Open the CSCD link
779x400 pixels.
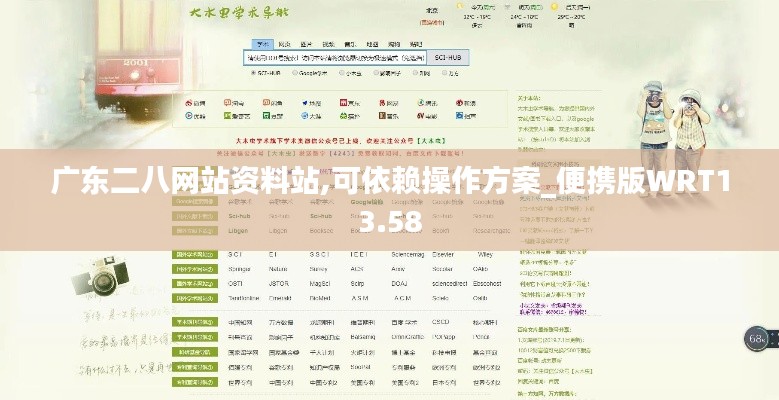coord(441,322)
